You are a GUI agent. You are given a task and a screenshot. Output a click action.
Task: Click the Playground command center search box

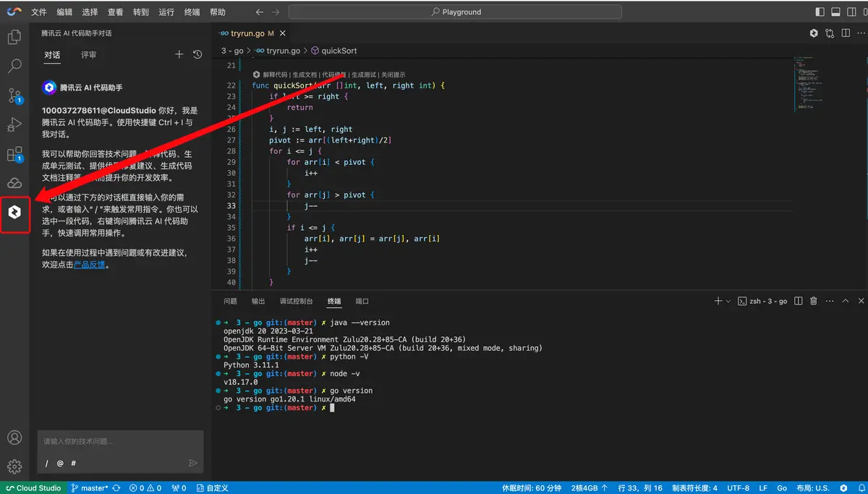point(455,12)
